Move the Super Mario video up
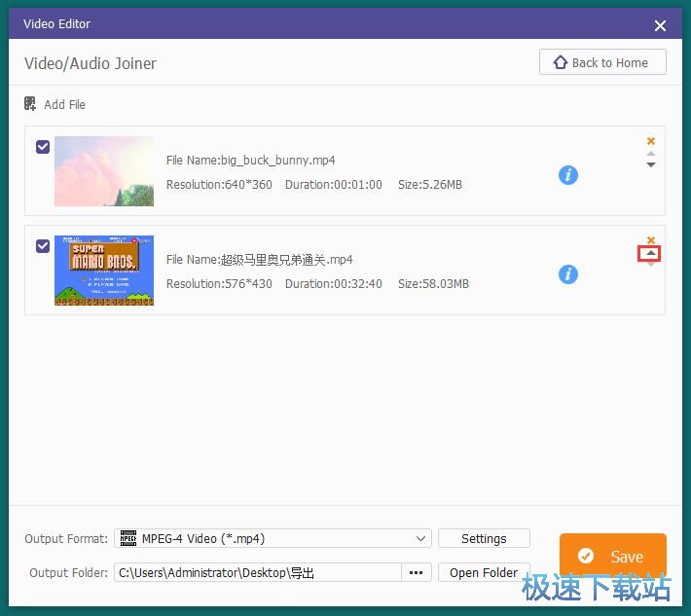691x616 pixels. (x=650, y=254)
